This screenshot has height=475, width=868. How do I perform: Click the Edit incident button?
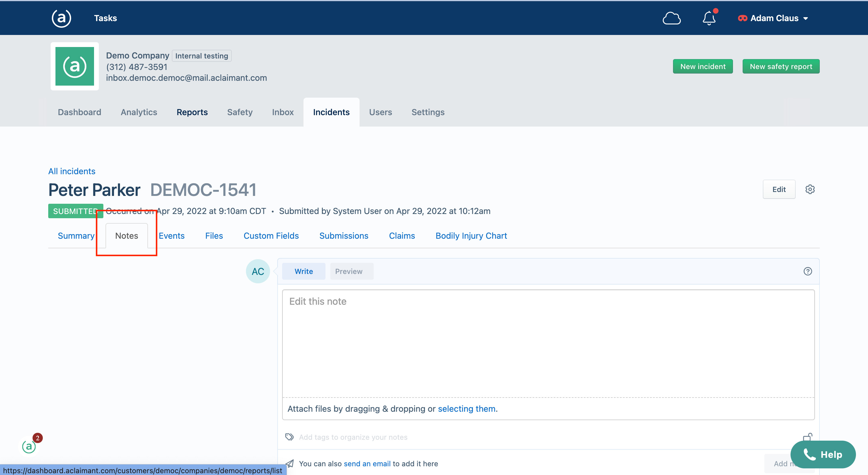pos(779,189)
